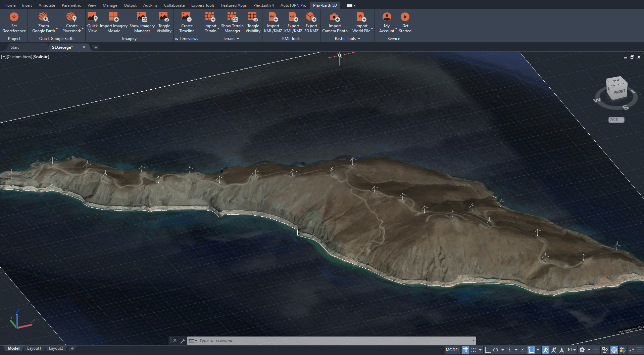Show the Imagery Manager
This screenshot has width=644, height=355.
(x=142, y=22)
